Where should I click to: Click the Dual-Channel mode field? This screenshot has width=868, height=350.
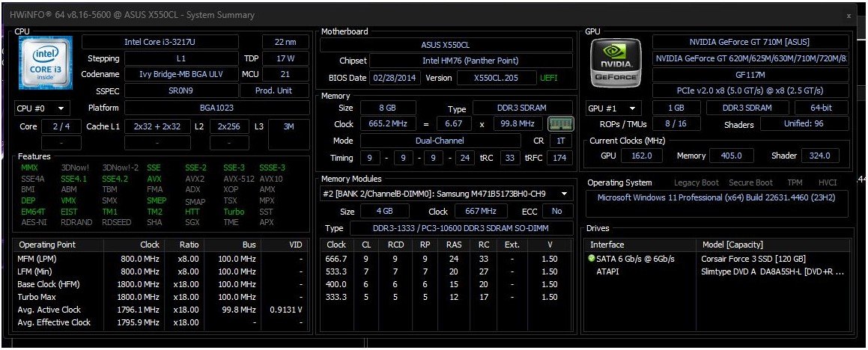(440, 141)
